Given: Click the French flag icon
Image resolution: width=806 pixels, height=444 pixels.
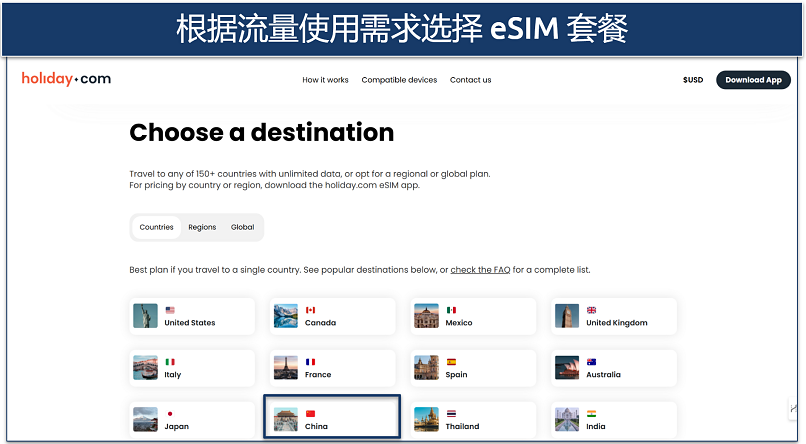Looking at the screenshot, I should (310, 362).
